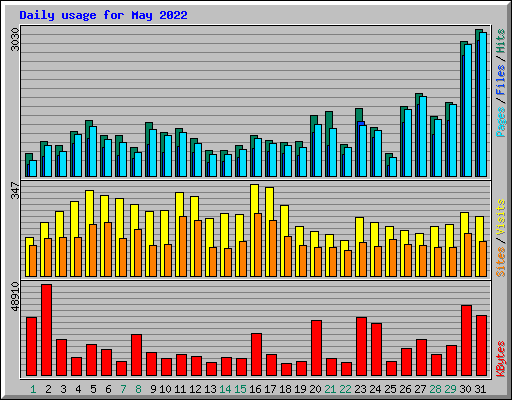Click day label 10 on the x-axis
Screen dimensions: 512x400
pos(165,389)
